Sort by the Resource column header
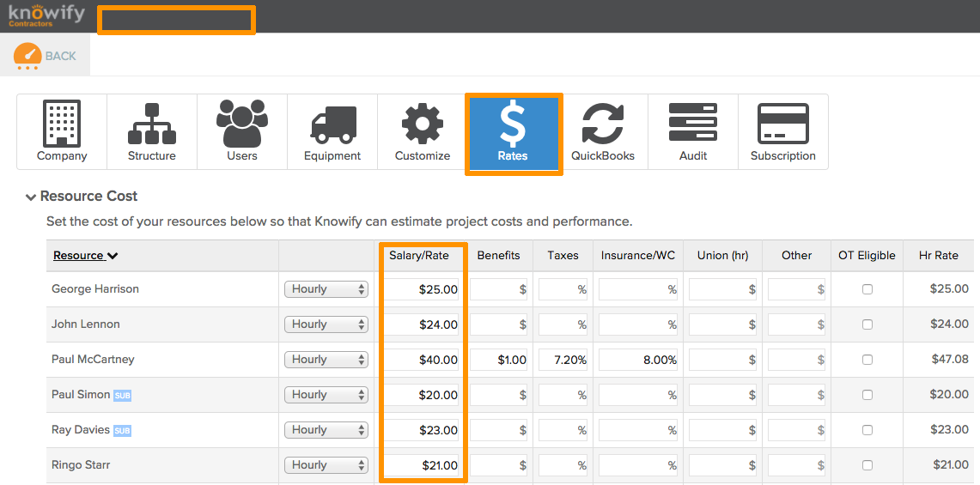Screen dimensions: 980x485 [x=85, y=255]
